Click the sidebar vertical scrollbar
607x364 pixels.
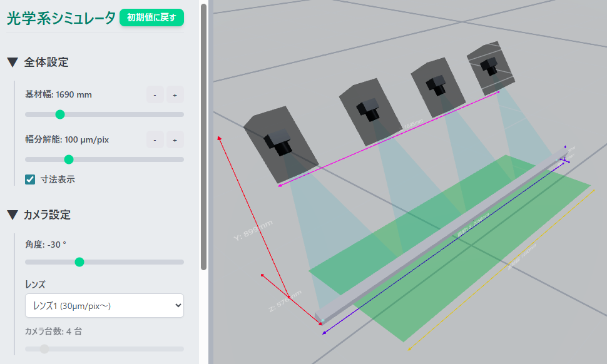[203, 138]
